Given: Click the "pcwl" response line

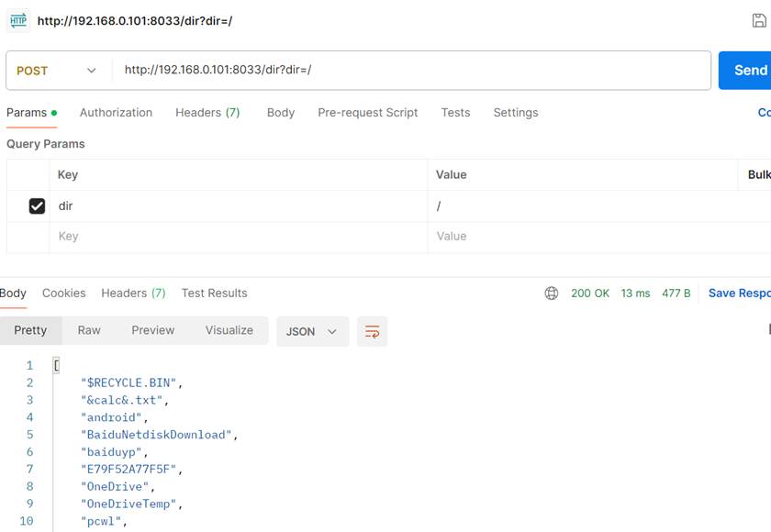Looking at the screenshot, I should point(105,521).
